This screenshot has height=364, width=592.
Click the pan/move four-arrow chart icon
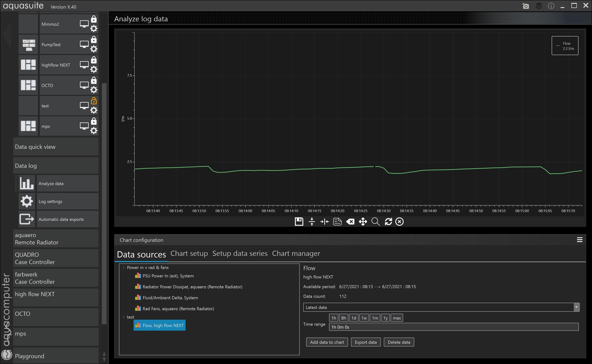click(x=363, y=222)
